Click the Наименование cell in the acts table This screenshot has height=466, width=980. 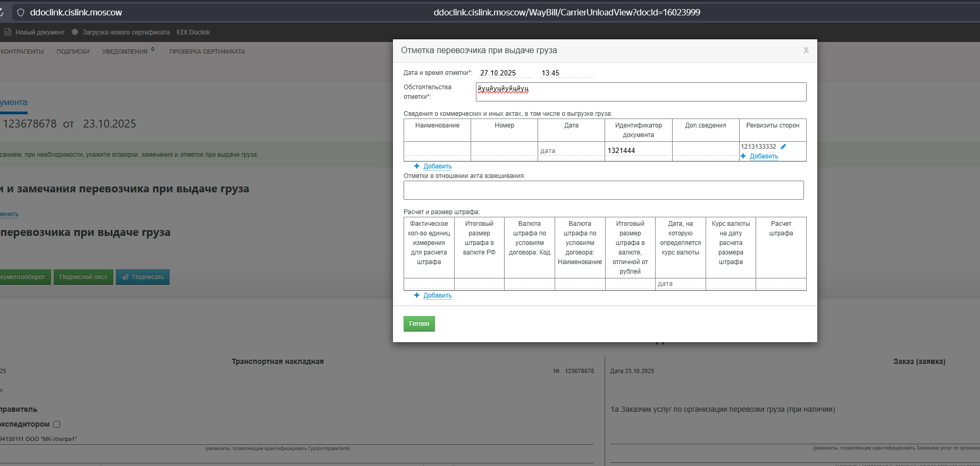pyautogui.click(x=437, y=151)
